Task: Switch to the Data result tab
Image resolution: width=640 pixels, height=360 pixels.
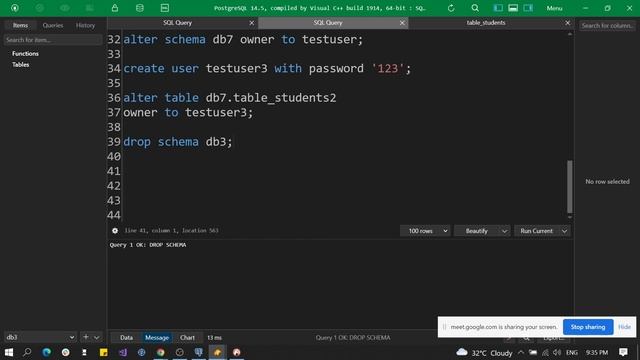Action: [x=127, y=338]
